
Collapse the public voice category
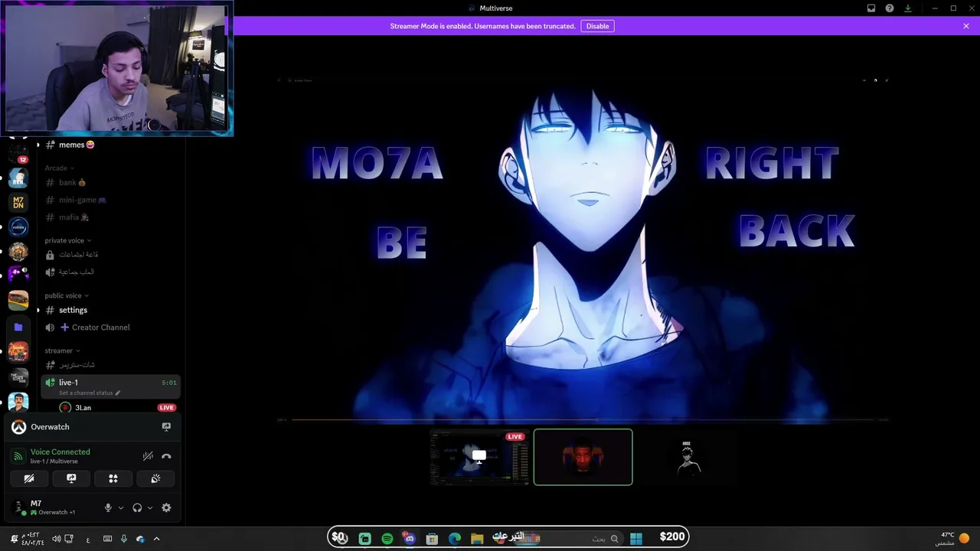[67, 295]
